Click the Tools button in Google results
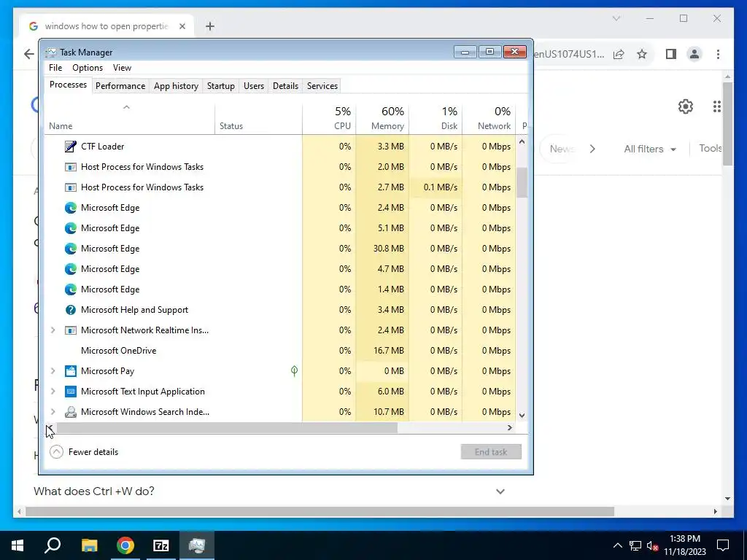The image size is (747, 560). pyautogui.click(x=710, y=148)
